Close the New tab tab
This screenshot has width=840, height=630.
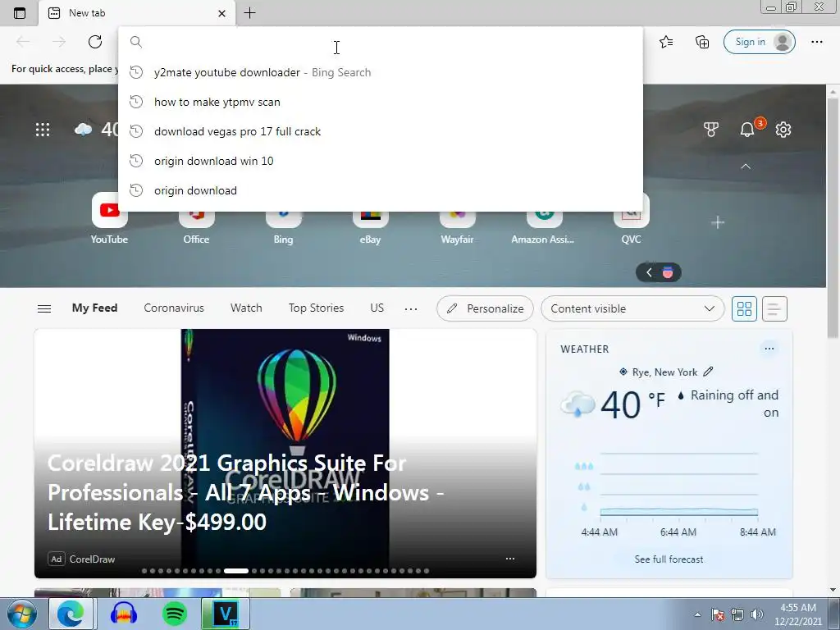pyautogui.click(x=221, y=13)
